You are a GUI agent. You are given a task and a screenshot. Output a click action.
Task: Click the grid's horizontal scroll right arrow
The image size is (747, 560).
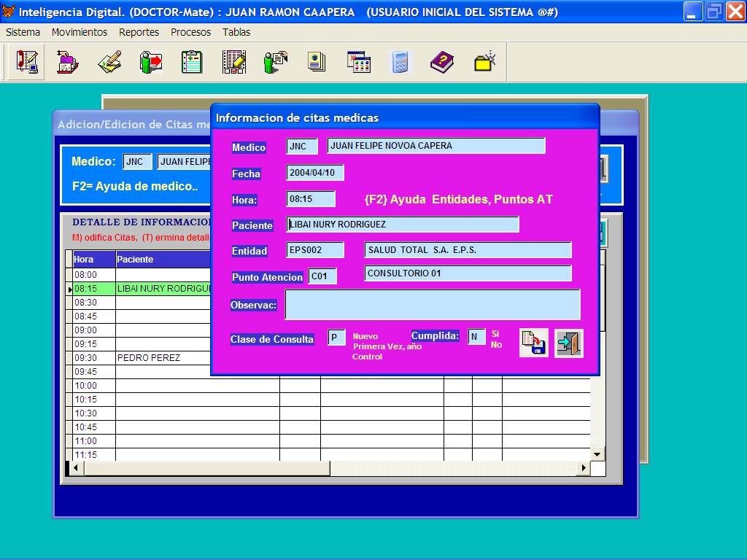584,468
